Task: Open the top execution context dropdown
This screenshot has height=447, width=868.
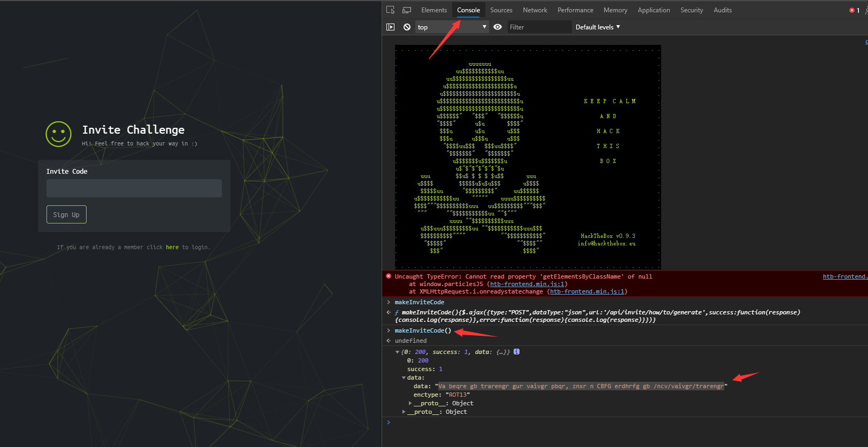Action: pyautogui.click(x=452, y=27)
